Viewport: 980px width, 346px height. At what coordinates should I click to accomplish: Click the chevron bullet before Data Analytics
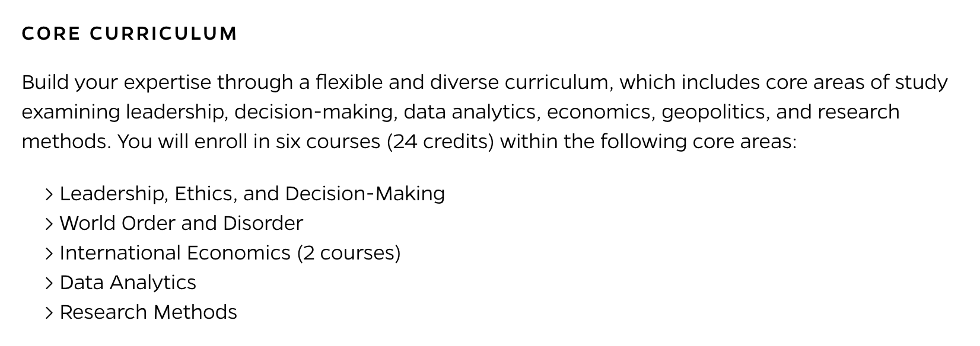pos(49,283)
